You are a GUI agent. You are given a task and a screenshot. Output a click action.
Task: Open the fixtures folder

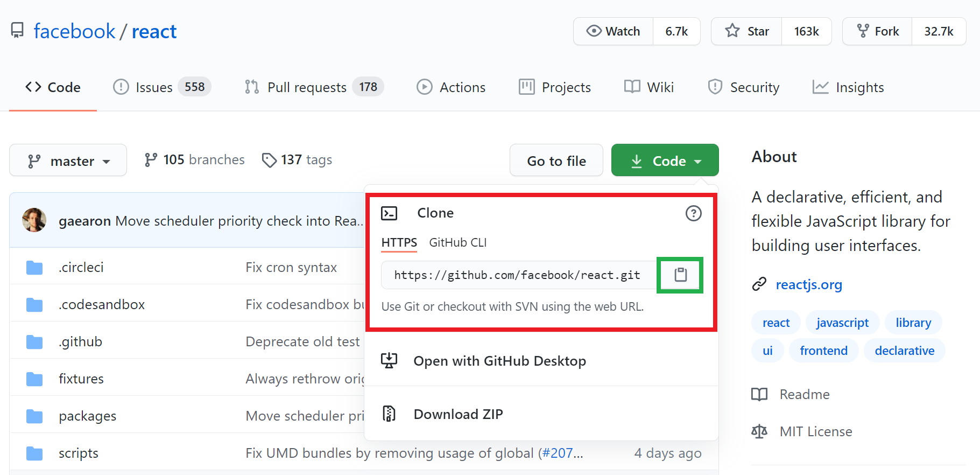click(81, 379)
